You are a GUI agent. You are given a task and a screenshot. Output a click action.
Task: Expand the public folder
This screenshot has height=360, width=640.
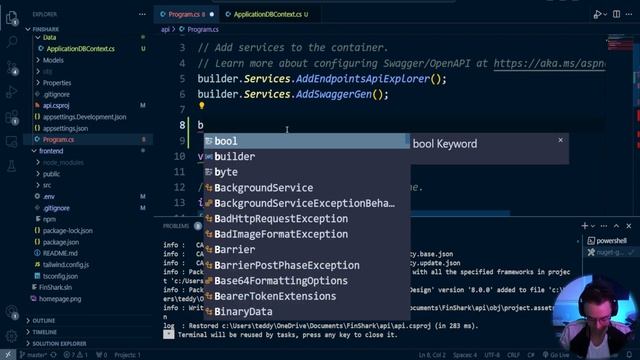[x=51, y=174]
